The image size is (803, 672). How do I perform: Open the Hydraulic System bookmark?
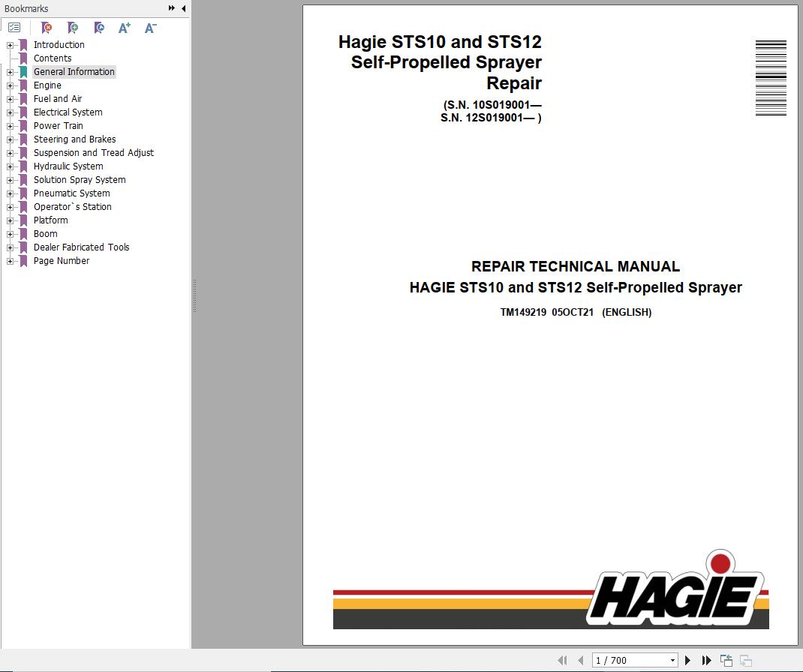tap(68, 166)
